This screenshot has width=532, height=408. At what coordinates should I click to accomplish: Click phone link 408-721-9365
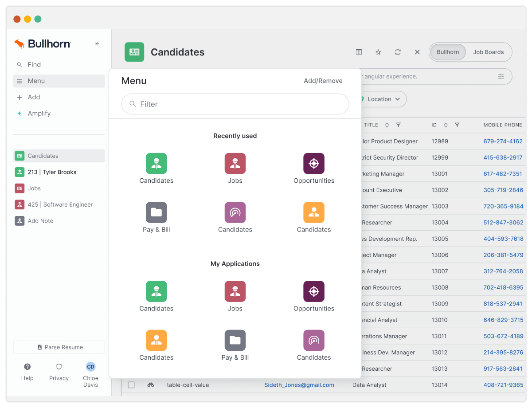tap(503, 385)
